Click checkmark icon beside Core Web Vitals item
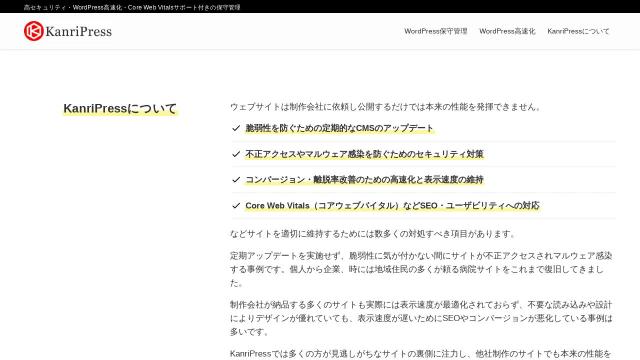 pyautogui.click(x=236, y=205)
